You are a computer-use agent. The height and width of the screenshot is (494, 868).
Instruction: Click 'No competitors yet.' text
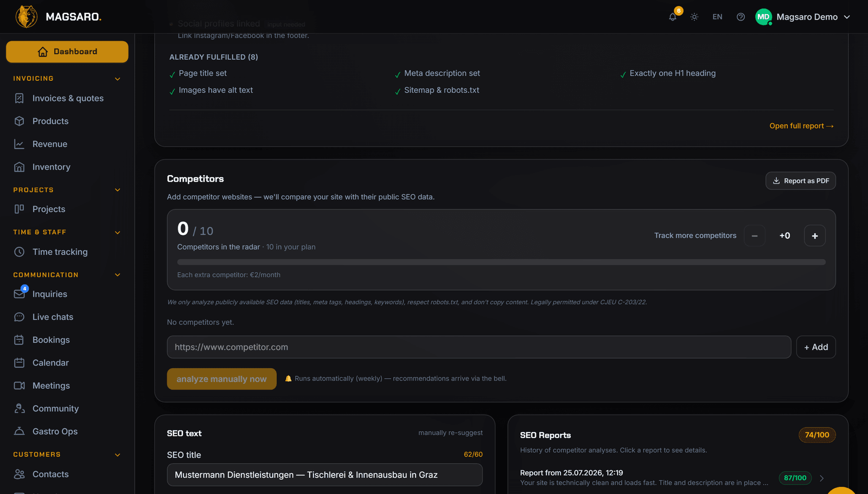click(x=201, y=322)
